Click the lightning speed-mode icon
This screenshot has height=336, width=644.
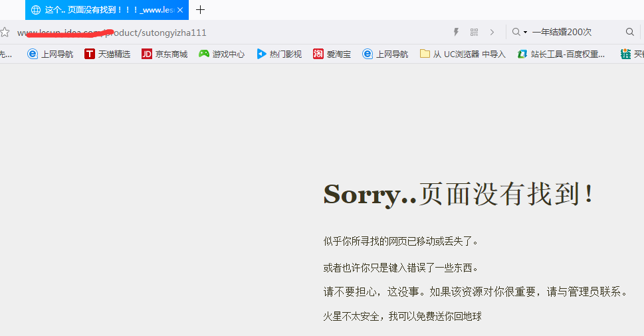click(456, 32)
